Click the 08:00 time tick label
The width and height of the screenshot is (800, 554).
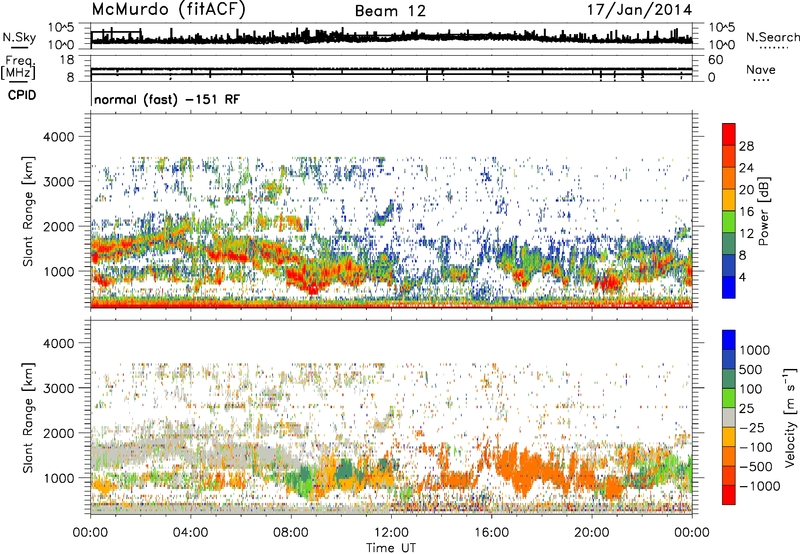point(291,533)
